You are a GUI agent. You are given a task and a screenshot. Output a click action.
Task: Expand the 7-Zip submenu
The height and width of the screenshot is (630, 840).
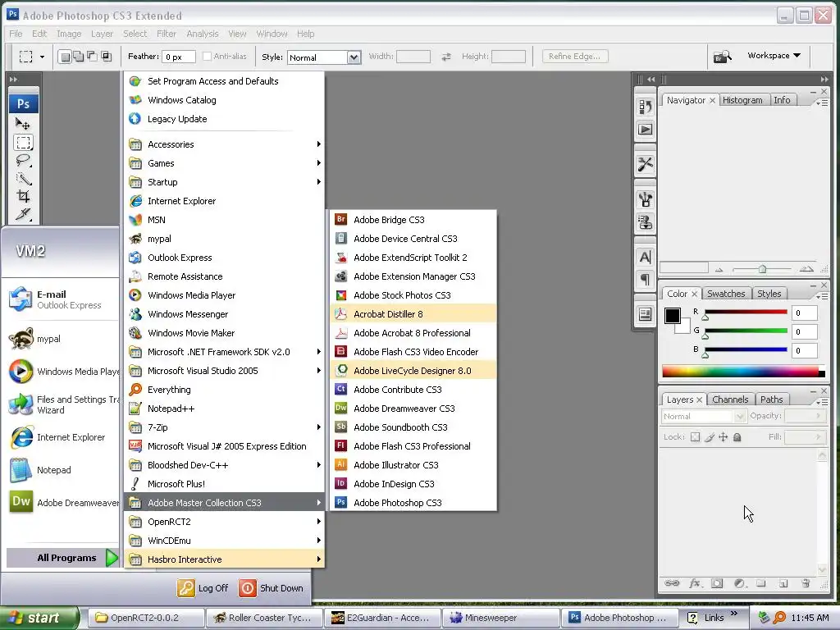[225, 427]
